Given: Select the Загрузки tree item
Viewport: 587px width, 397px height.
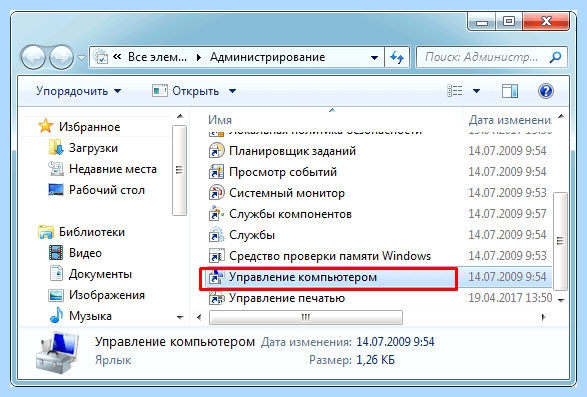Looking at the screenshot, I should tap(93, 148).
